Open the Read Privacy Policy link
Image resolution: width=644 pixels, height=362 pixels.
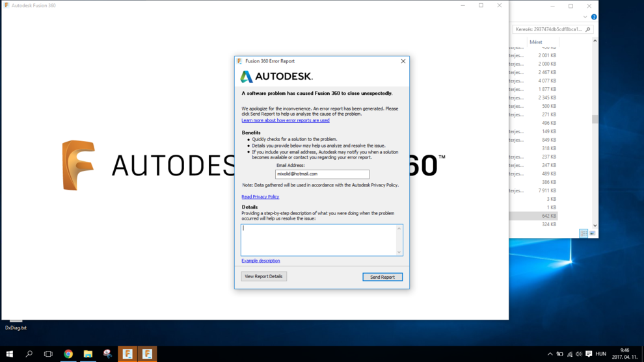[x=260, y=196]
